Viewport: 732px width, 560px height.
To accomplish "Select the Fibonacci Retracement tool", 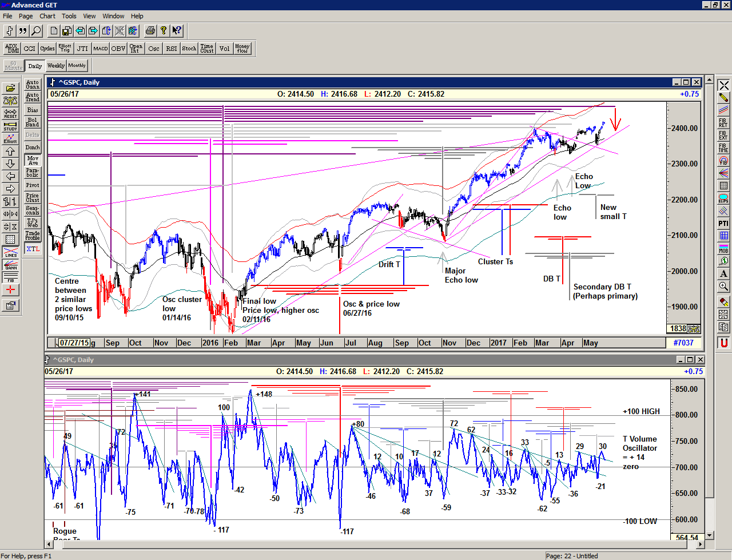I will (x=723, y=122).
